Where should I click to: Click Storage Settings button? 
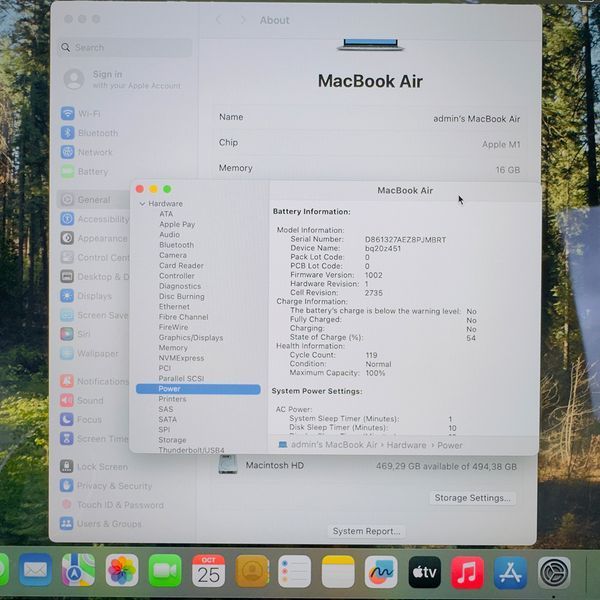(x=473, y=498)
